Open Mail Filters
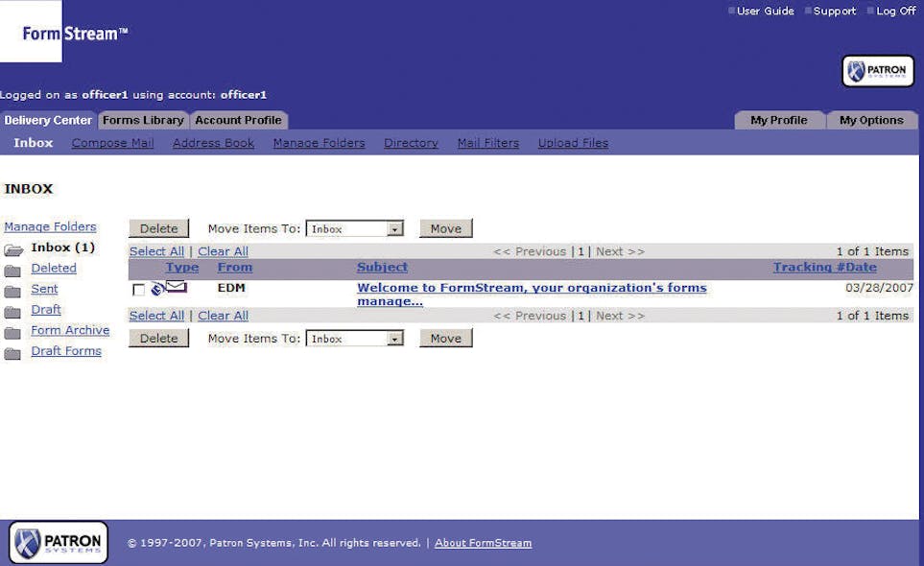The height and width of the screenshot is (566, 924). [x=488, y=143]
